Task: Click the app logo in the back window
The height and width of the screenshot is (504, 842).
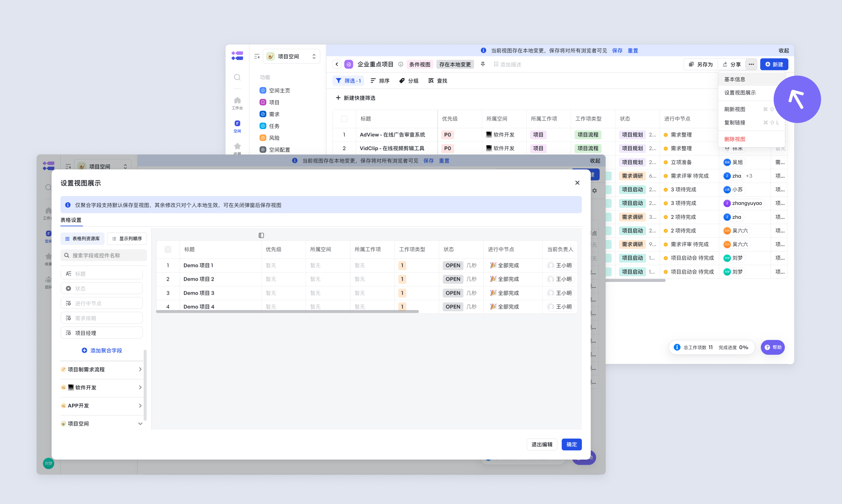Action: [x=237, y=56]
